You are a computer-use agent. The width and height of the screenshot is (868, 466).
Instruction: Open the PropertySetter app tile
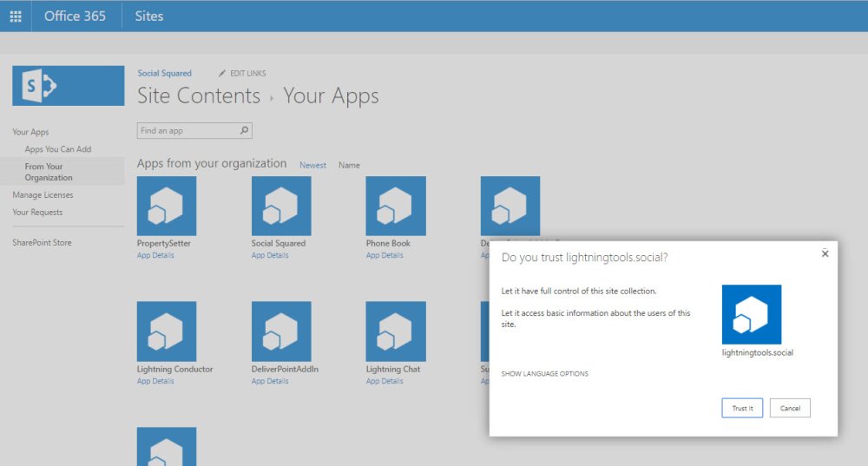coord(167,206)
